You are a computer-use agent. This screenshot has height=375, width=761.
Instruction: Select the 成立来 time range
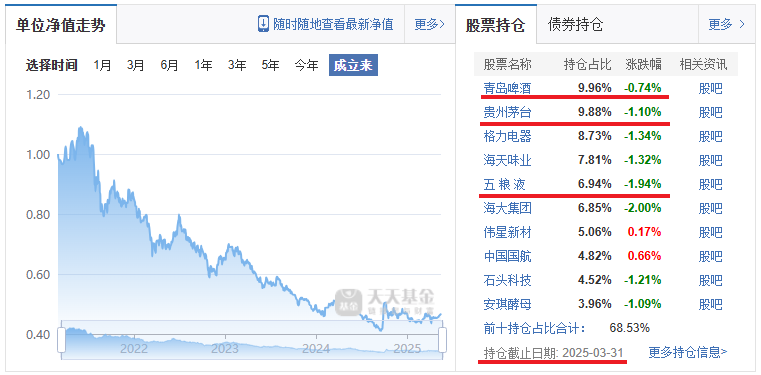[353, 65]
